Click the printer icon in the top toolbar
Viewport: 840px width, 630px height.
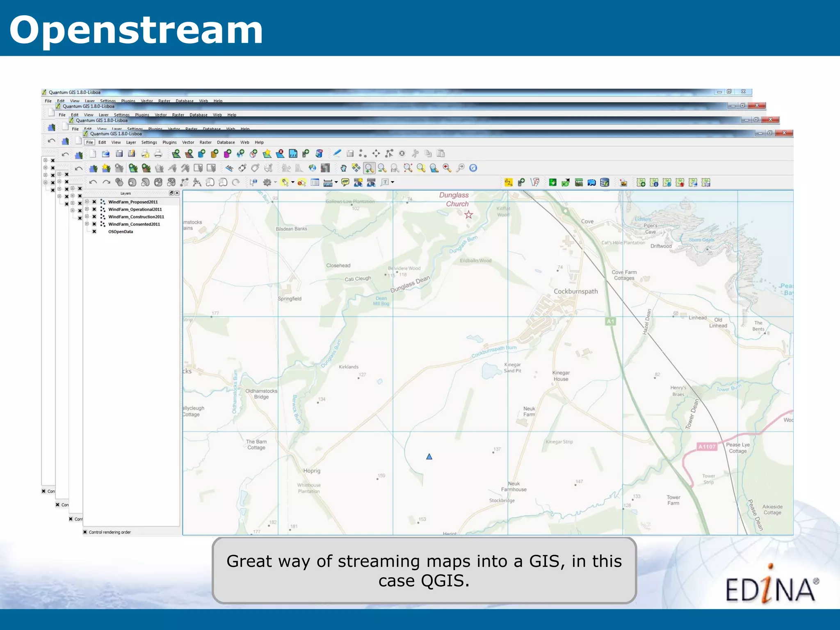158,154
